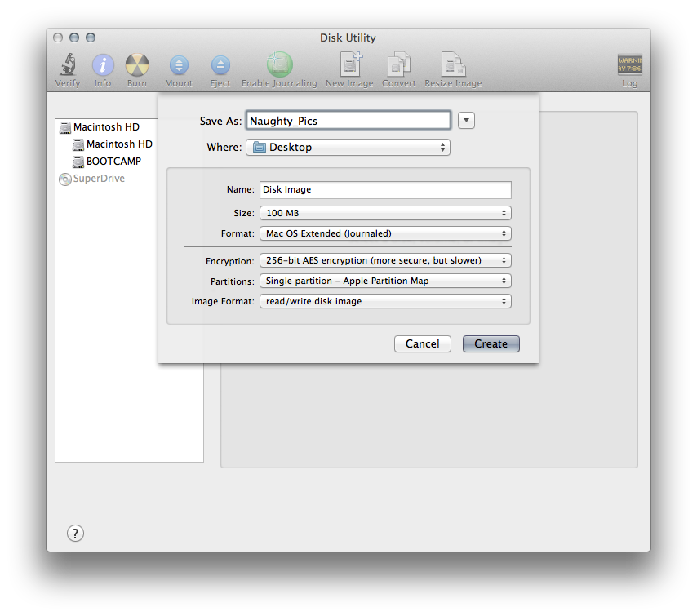Open the Partitions Single partition dropdown
Viewport: 697px width, 616px height.
coord(385,281)
